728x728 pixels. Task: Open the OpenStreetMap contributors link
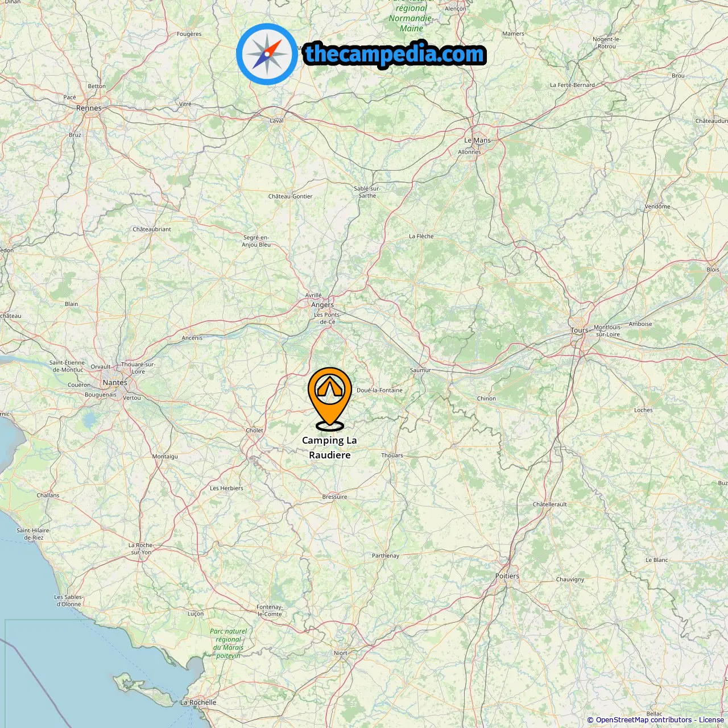pos(644,720)
